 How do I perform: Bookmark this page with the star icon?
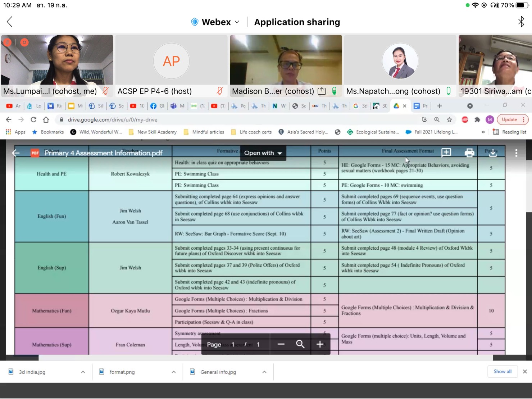click(x=449, y=119)
